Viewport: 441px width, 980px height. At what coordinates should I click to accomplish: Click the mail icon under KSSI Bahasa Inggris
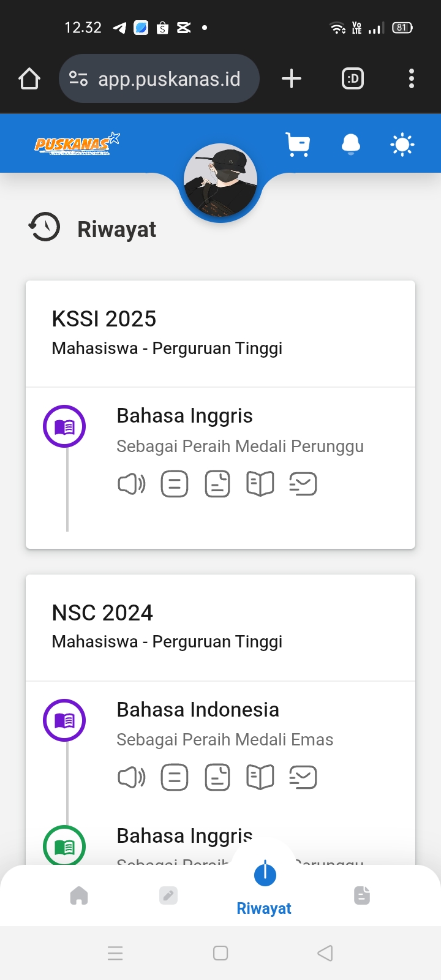303,484
